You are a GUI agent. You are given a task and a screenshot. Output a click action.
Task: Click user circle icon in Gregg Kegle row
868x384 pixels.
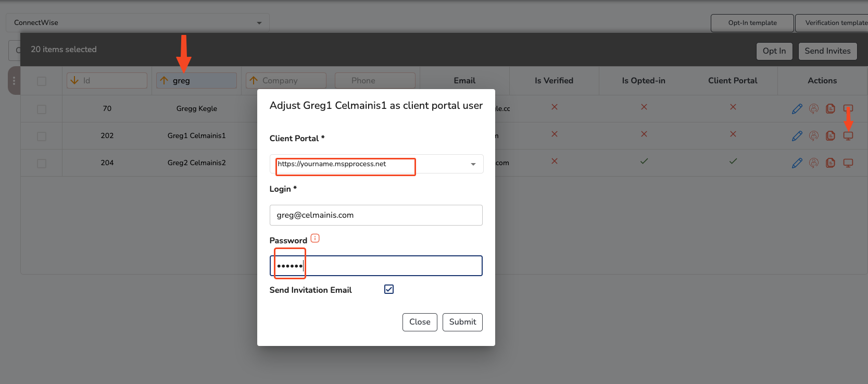[814, 108]
